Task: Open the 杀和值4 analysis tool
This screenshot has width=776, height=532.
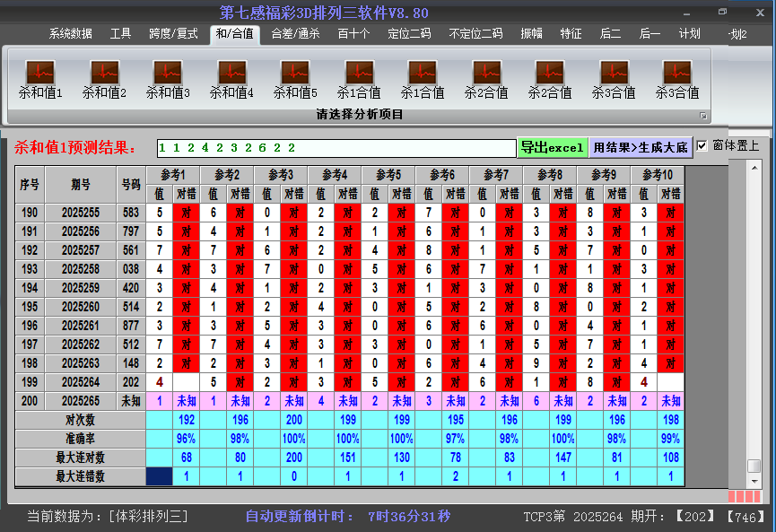Action: [x=231, y=76]
